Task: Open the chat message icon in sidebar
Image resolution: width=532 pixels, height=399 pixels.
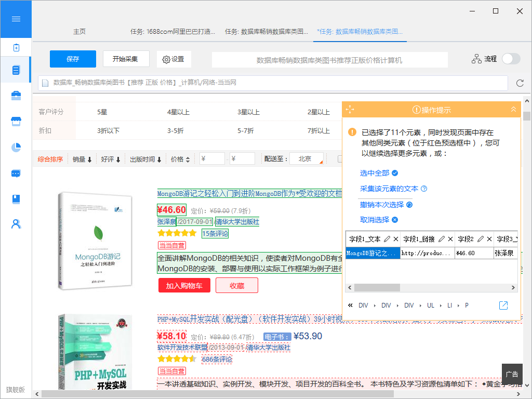Action: click(16, 174)
